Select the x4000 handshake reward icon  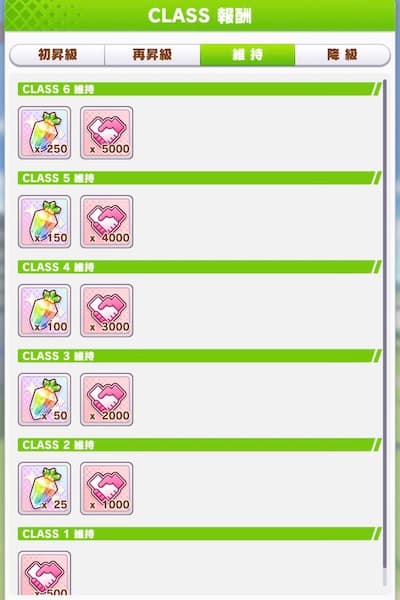point(107,222)
